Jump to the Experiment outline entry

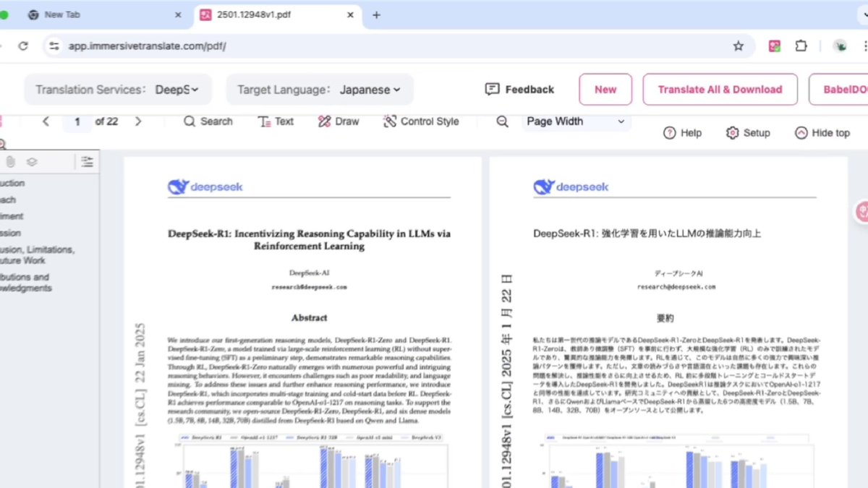coord(12,216)
